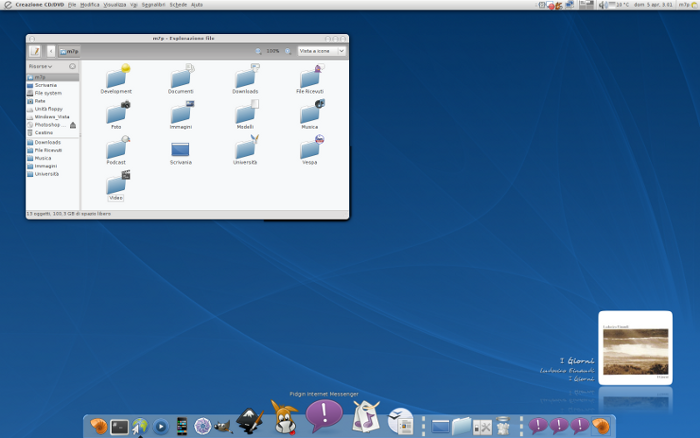The width and height of the screenshot is (700, 438).
Task: Click the m7p path bar button
Action: 69,51
